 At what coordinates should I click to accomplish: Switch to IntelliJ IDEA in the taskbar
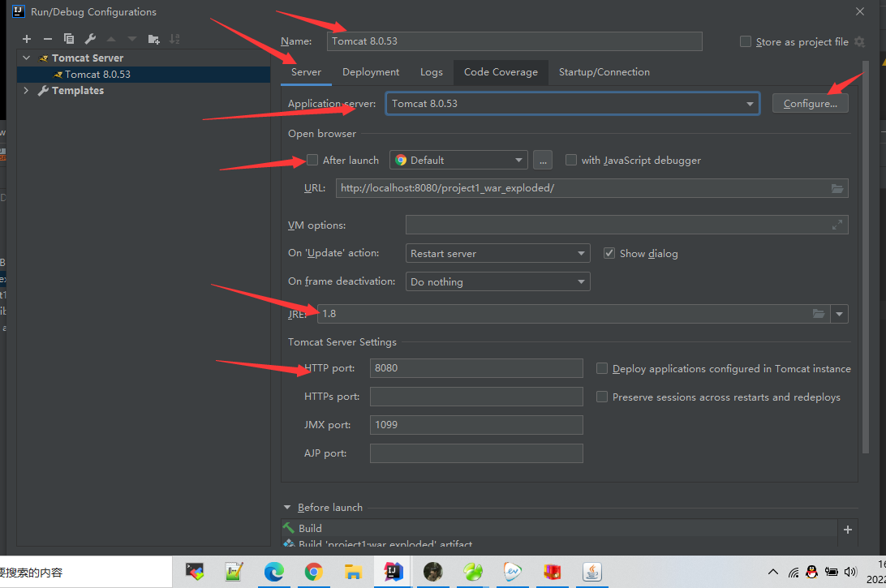click(393, 572)
